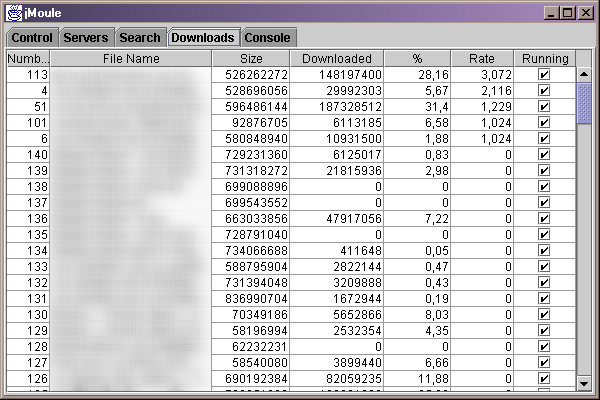Screen dimensions: 600x400
Task: Click number cell 129
Action: click(28, 331)
